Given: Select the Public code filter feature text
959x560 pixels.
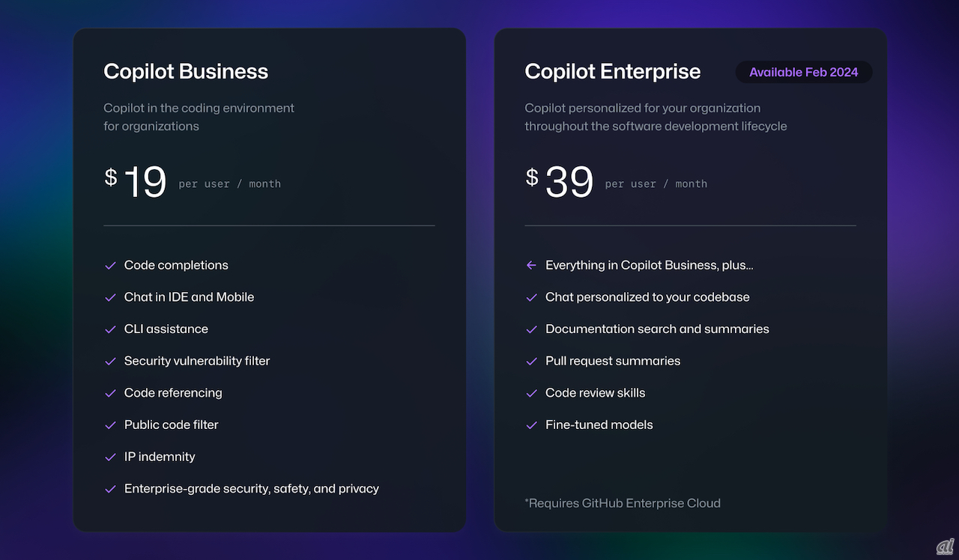Looking at the screenshot, I should (172, 425).
